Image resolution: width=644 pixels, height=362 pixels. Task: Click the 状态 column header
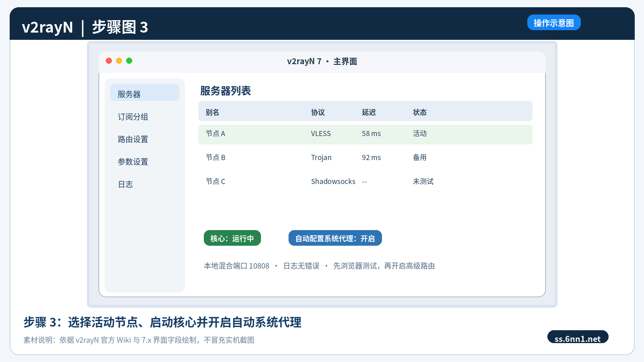[420, 112]
